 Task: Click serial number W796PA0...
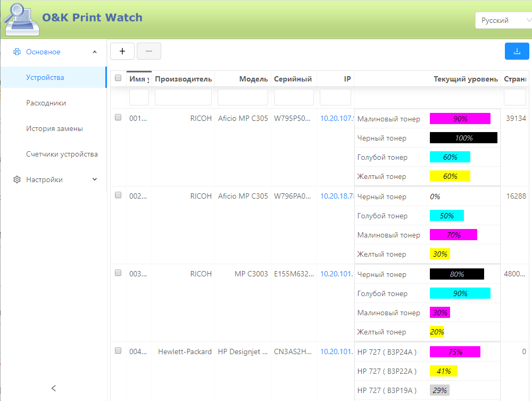293,196
